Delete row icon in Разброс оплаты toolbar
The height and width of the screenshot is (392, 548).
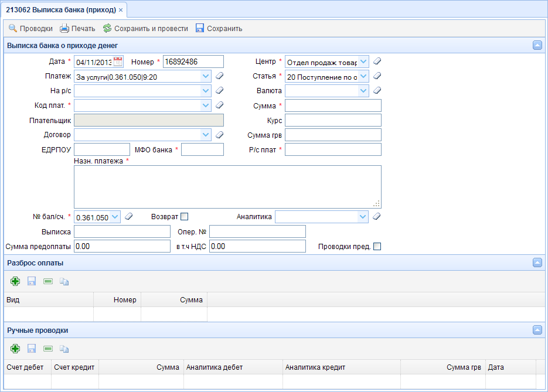point(48,281)
